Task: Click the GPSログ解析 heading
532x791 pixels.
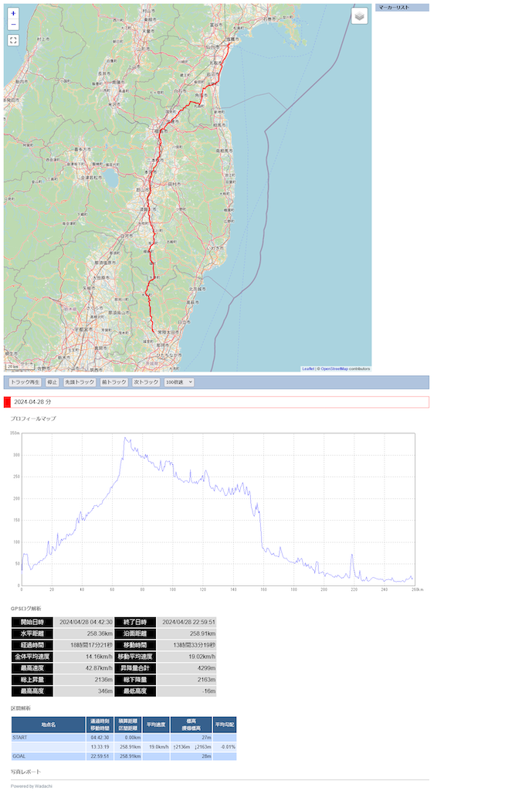Action: tap(25, 609)
